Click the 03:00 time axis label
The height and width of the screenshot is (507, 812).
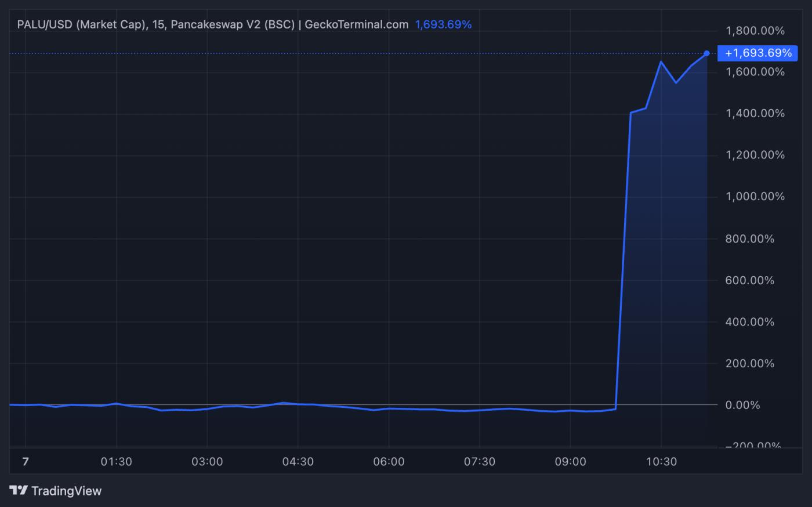point(207,462)
